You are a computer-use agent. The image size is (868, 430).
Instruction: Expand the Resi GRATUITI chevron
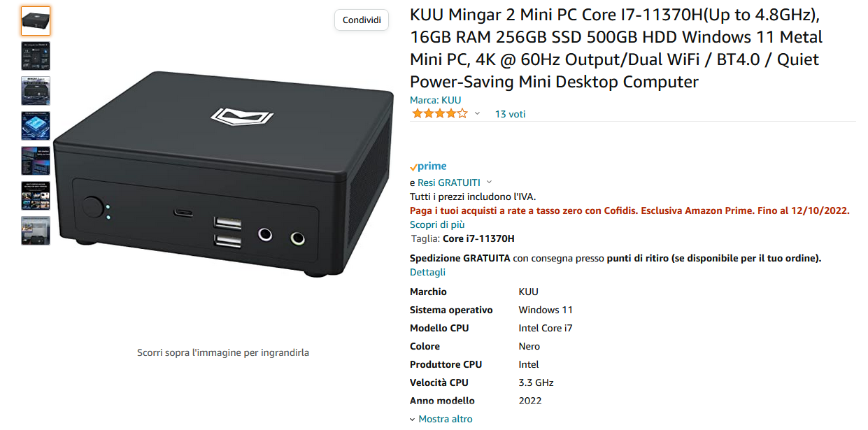pyautogui.click(x=489, y=182)
